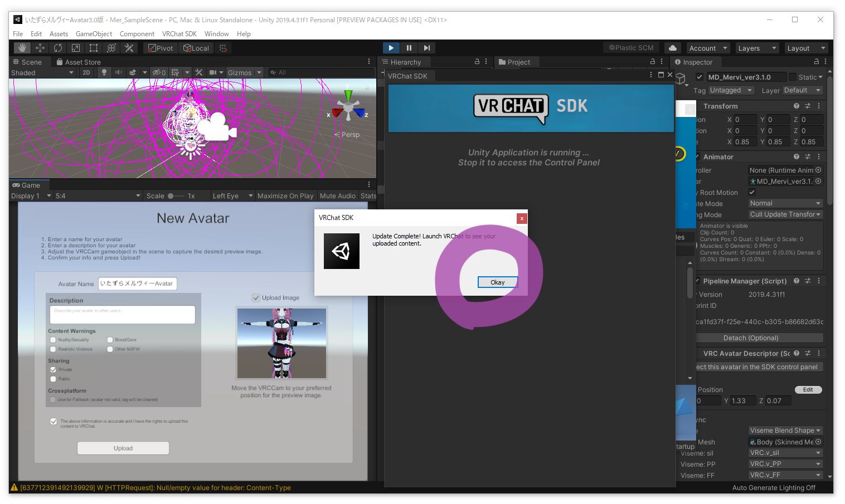Toggle scene effects layers icon
This screenshot has width=845, height=504.
pos(133,72)
